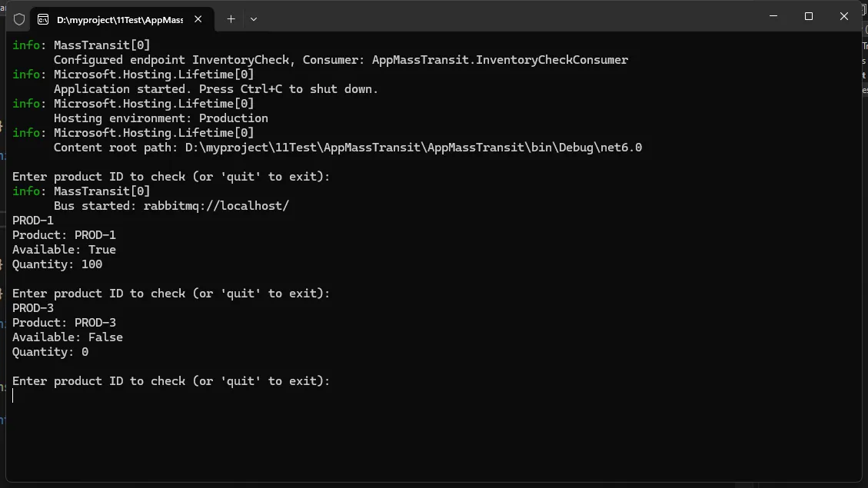Click the 'Product: PROD-1' output line
Screen dimensions: 868x488
click(x=64, y=235)
